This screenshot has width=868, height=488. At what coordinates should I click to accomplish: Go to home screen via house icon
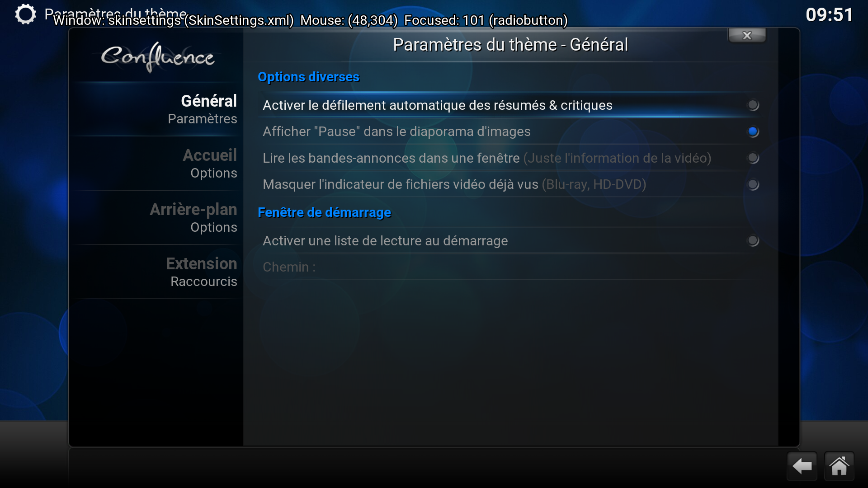pos(839,466)
